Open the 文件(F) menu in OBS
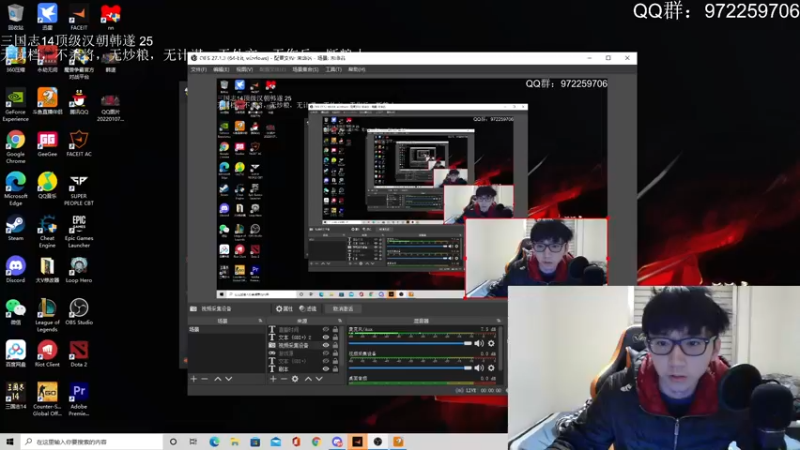This screenshot has height=450, width=800. [198, 69]
